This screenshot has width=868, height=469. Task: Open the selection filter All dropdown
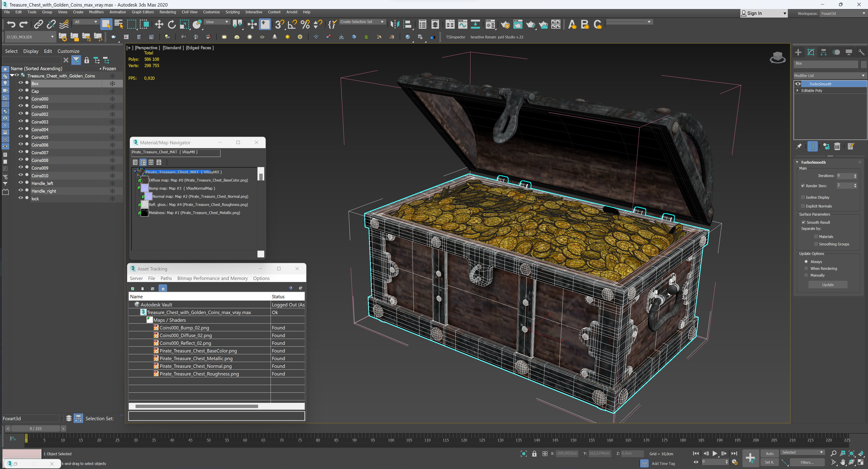pyautogui.click(x=86, y=22)
